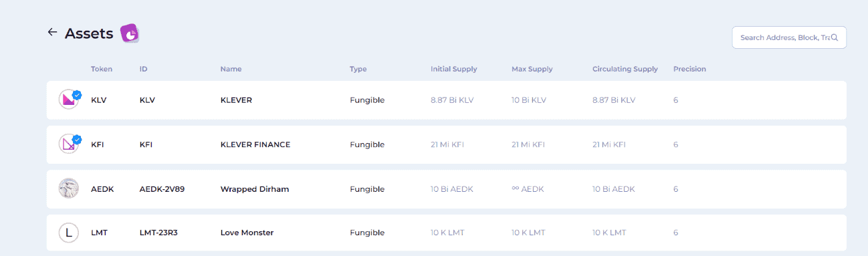Click the Max Supply column header
Viewport: 868px width, 256px height.
click(x=532, y=69)
